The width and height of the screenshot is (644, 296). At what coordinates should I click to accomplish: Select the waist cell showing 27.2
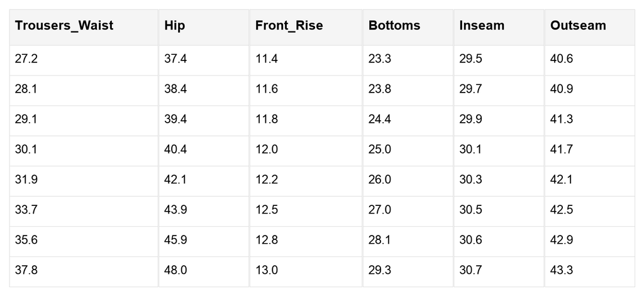[84, 60]
